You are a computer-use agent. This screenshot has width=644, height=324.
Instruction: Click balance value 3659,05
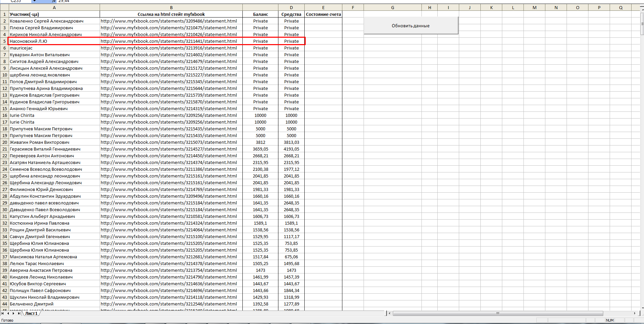260,149
